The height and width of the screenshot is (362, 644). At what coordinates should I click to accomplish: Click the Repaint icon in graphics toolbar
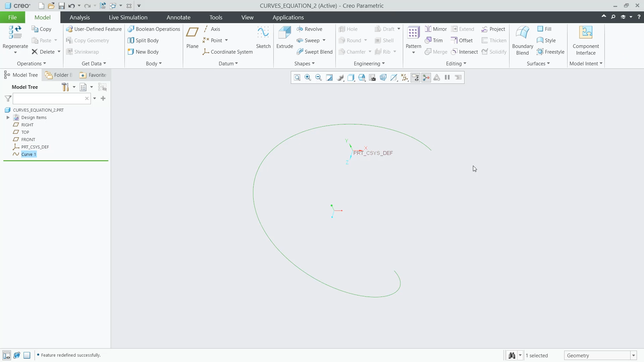pyautogui.click(x=329, y=78)
